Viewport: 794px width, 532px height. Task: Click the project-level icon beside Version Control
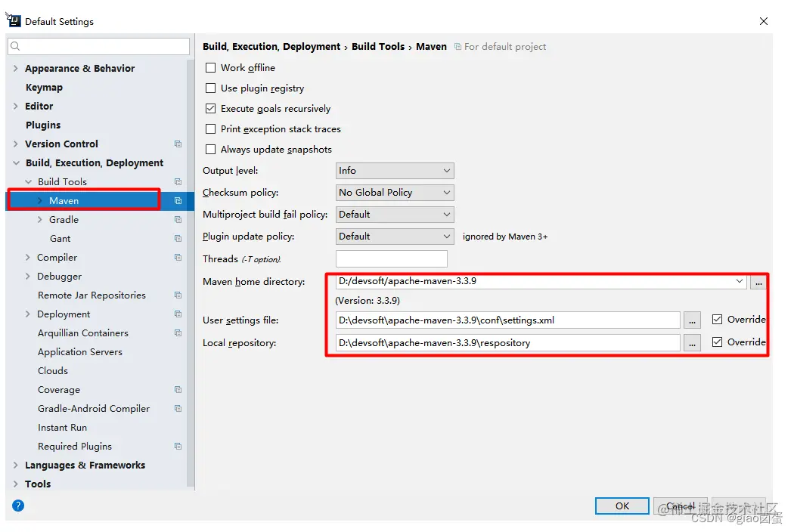[x=178, y=144]
